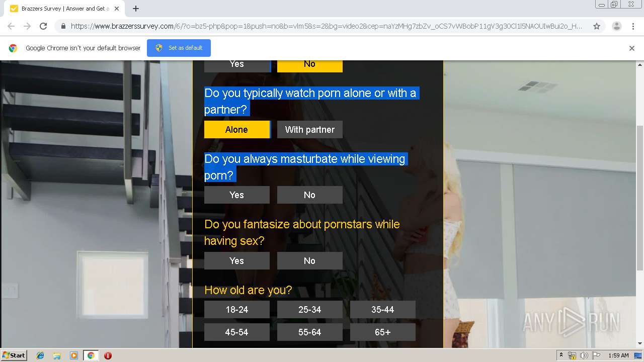This screenshot has width=644, height=362.
Task: Open Windows Explorer folder from taskbar
Action: (57, 355)
